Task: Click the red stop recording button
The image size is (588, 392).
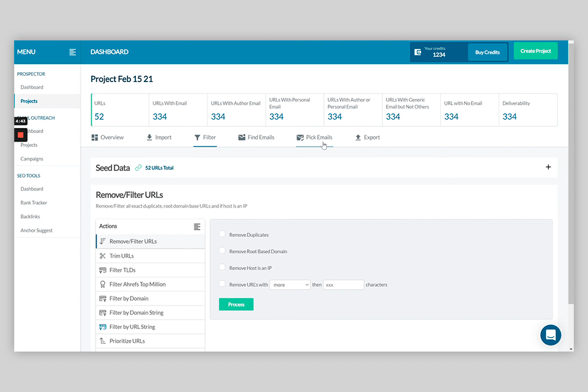Action: (21, 135)
